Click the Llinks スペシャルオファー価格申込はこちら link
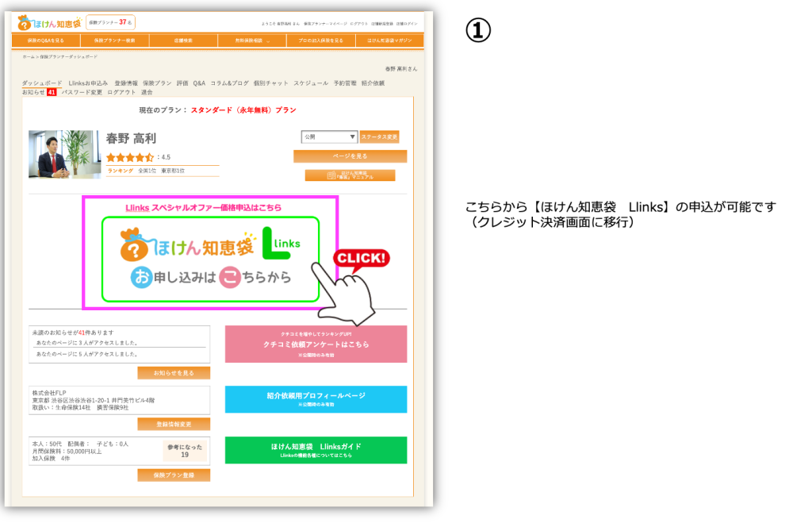Screen dimensions: 812x523 [204, 207]
